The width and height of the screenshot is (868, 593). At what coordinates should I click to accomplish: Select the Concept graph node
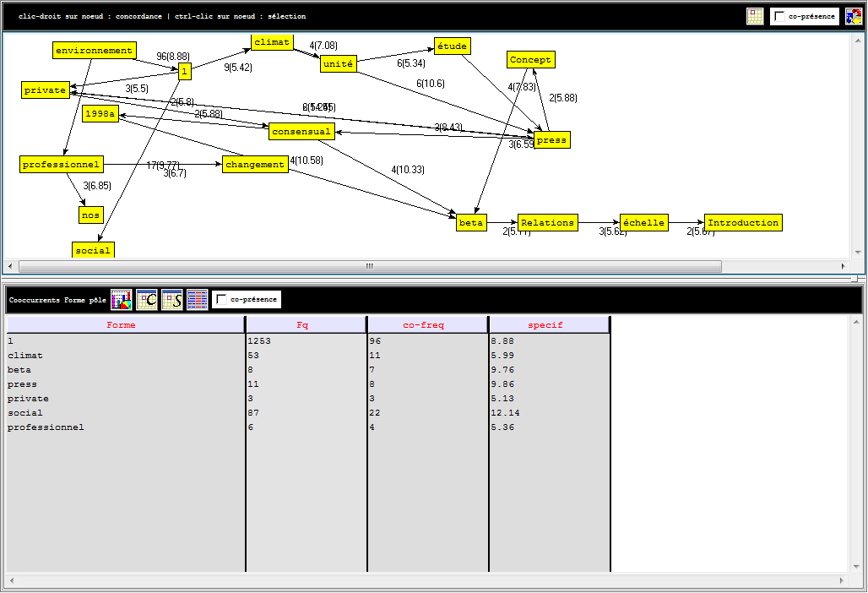tap(531, 60)
